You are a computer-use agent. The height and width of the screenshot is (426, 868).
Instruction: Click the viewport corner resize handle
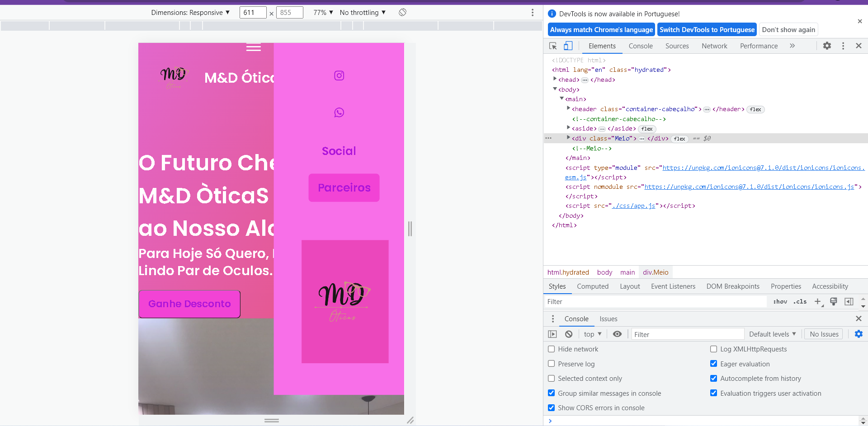pos(410,420)
